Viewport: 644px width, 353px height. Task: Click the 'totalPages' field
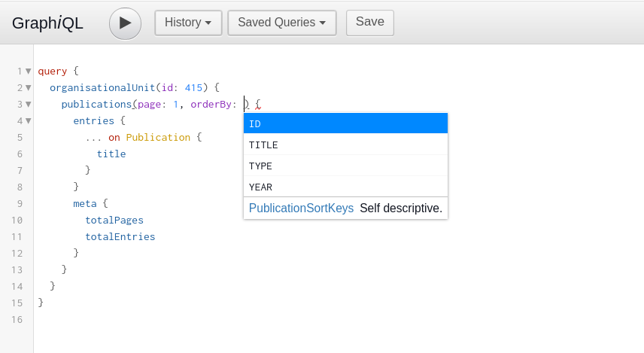click(x=114, y=221)
